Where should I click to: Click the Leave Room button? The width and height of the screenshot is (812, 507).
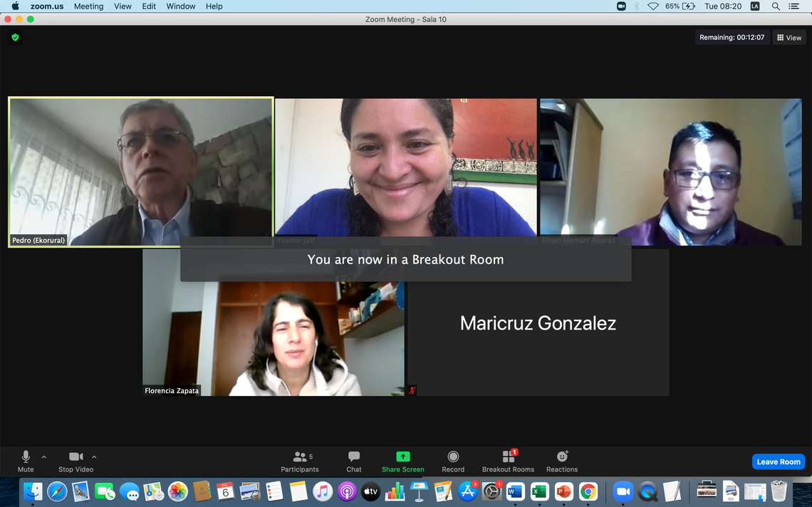point(778,461)
